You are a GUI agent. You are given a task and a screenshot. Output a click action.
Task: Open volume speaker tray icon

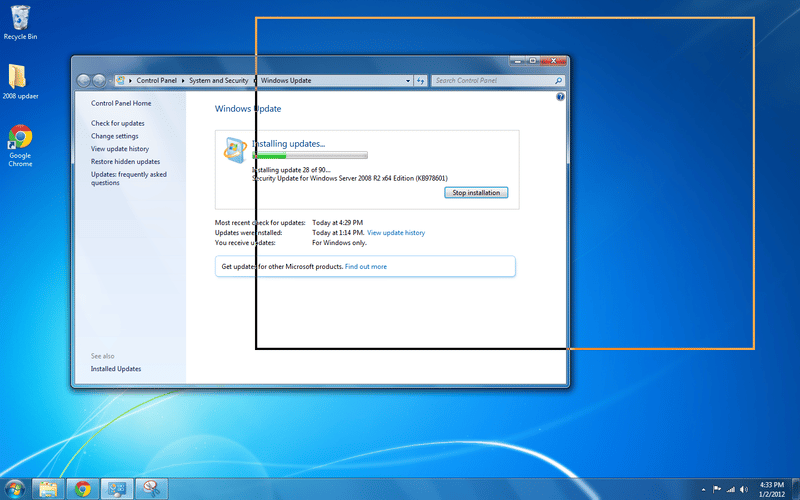point(744,489)
